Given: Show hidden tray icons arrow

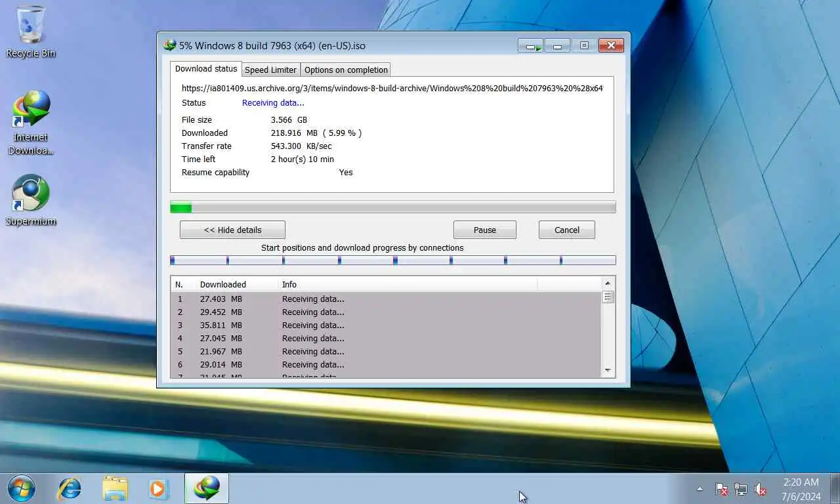Looking at the screenshot, I should pos(700,489).
